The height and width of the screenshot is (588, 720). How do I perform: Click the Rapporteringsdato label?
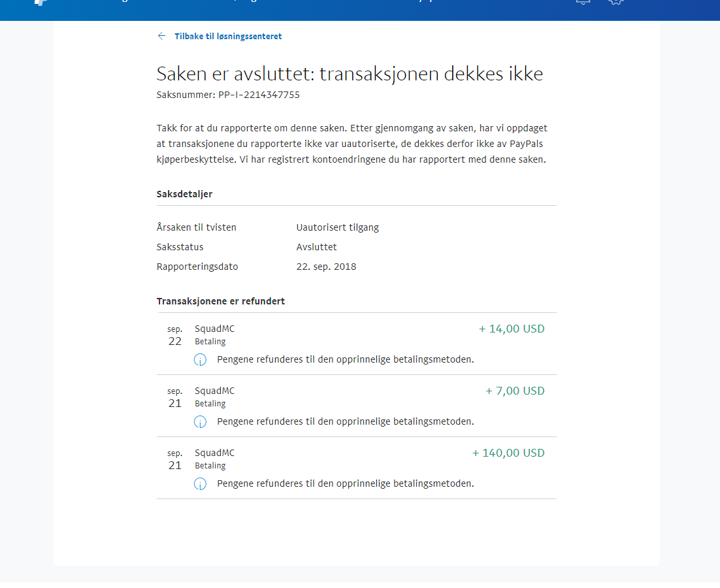tap(197, 267)
